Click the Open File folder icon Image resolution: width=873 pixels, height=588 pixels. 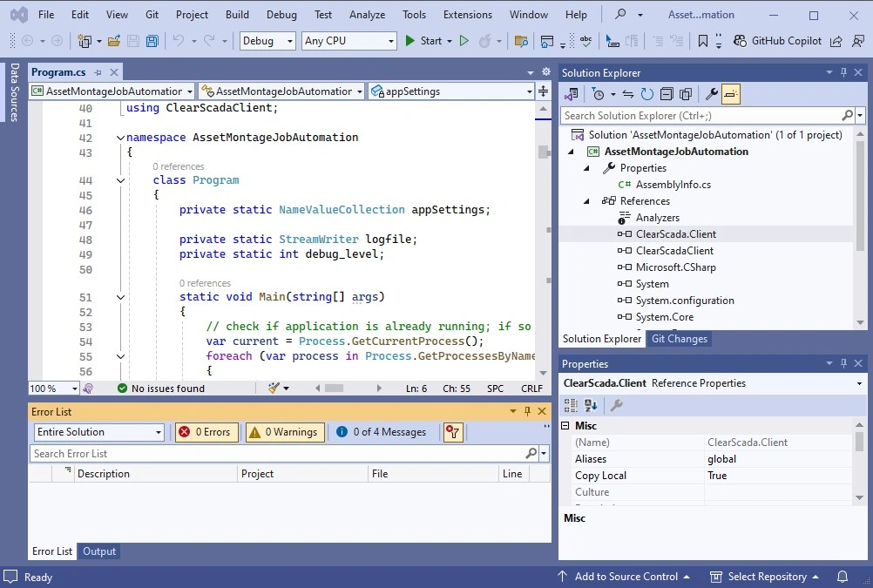[x=114, y=41]
